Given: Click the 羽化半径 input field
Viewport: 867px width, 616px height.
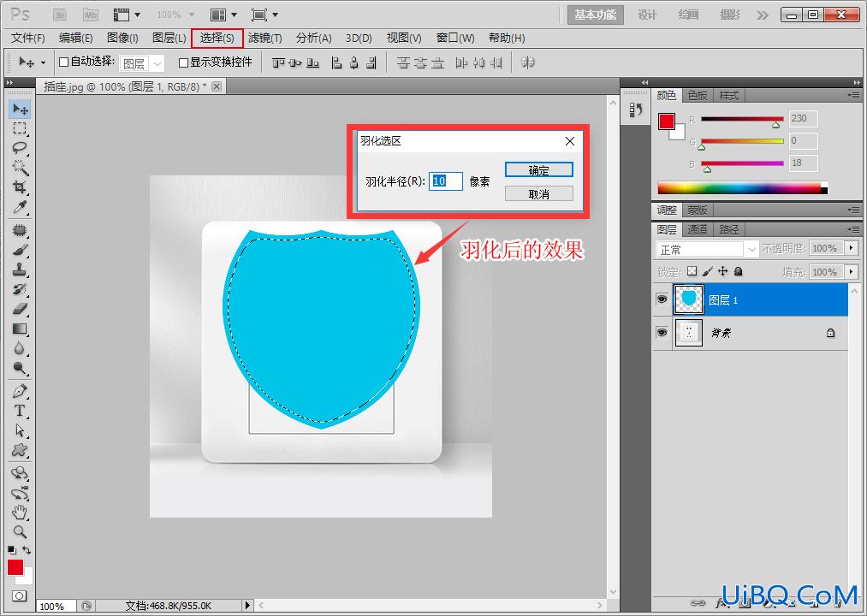Looking at the screenshot, I should (446, 181).
